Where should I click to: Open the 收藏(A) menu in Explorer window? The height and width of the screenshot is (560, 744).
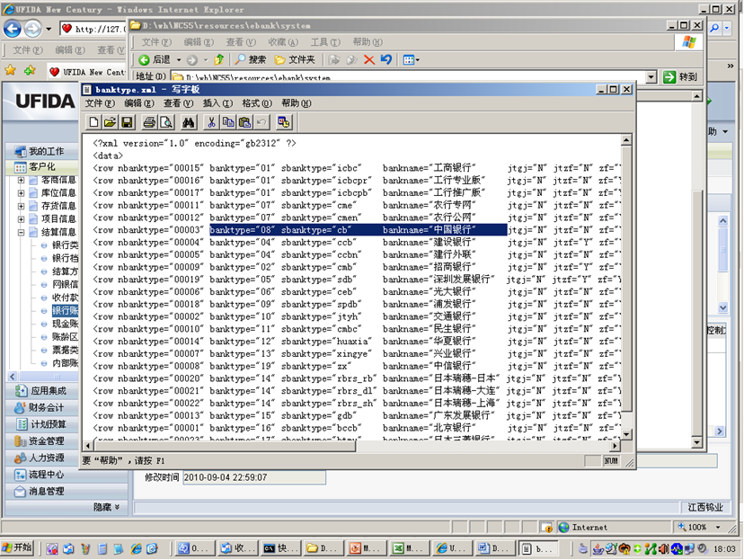283,42
